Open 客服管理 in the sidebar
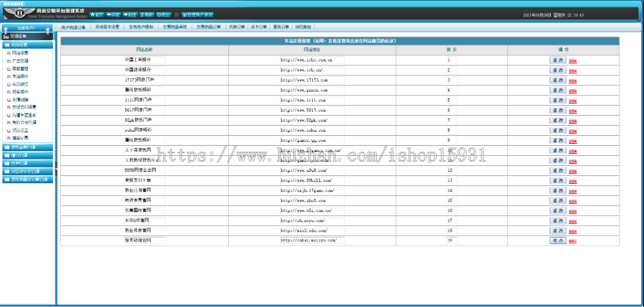The width and height of the screenshot is (644, 307). tap(20, 69)
